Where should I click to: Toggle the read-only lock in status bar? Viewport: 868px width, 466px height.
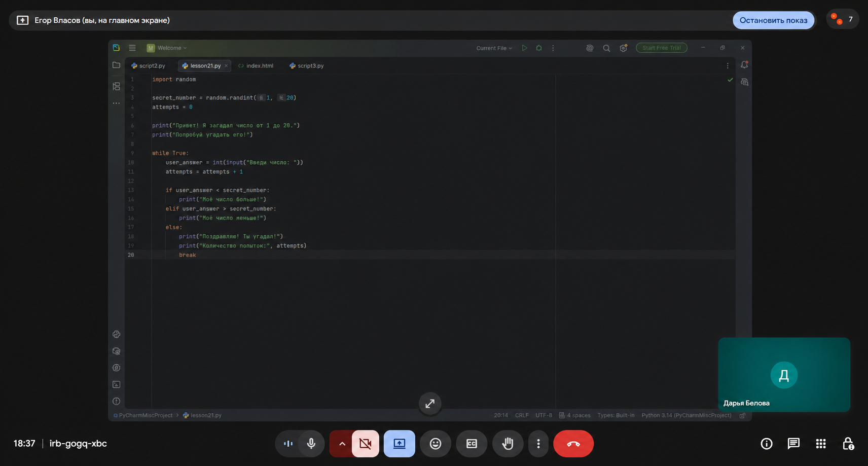(x=742, y=415)
